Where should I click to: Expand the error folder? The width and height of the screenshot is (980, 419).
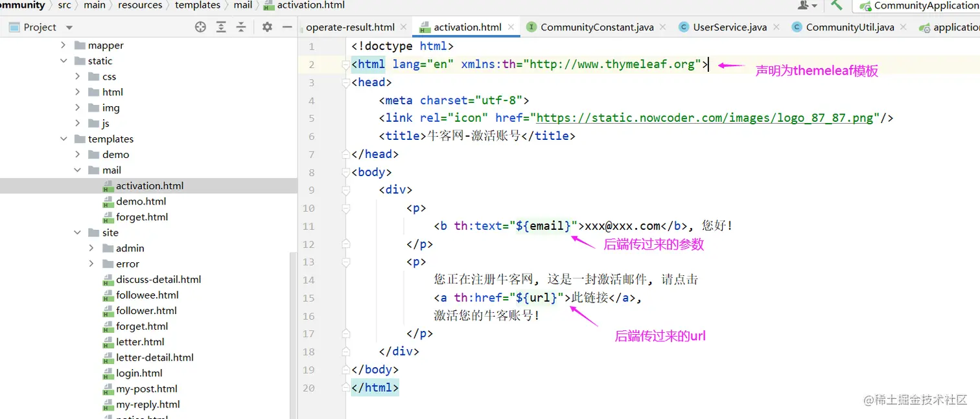(x=91, y=264)
